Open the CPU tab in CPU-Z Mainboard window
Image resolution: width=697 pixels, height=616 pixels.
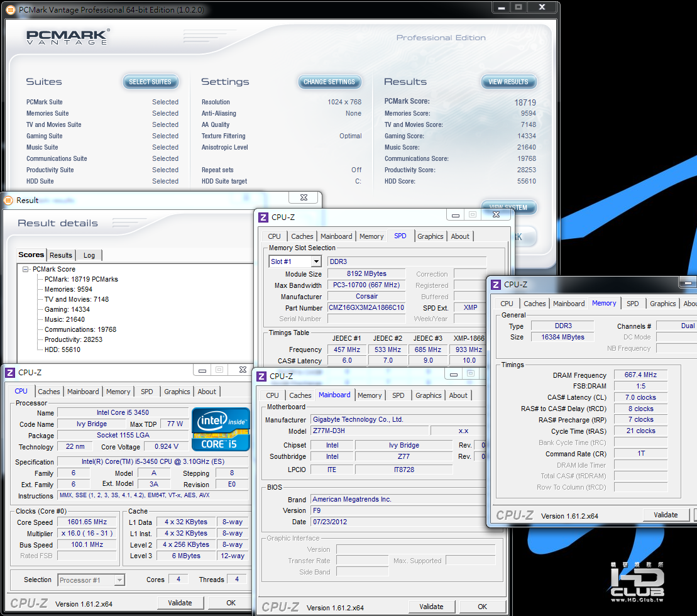(x=273, y=395)
